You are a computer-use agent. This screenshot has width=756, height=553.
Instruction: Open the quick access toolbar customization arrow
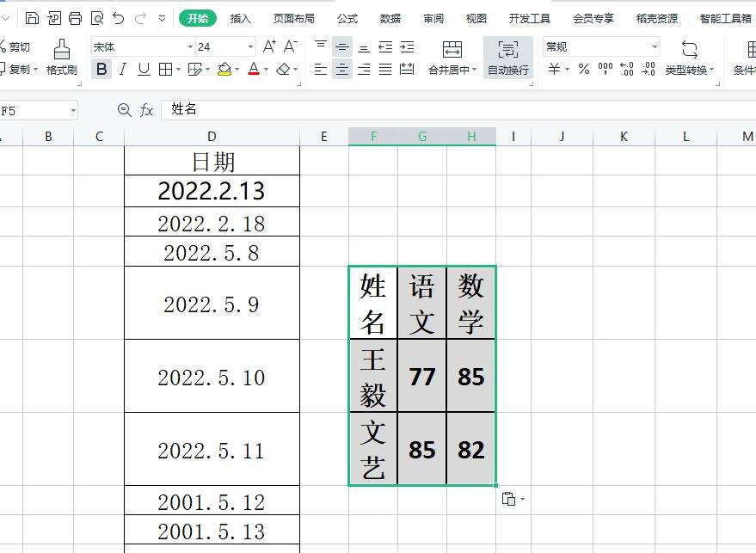[x=162, y=19]
